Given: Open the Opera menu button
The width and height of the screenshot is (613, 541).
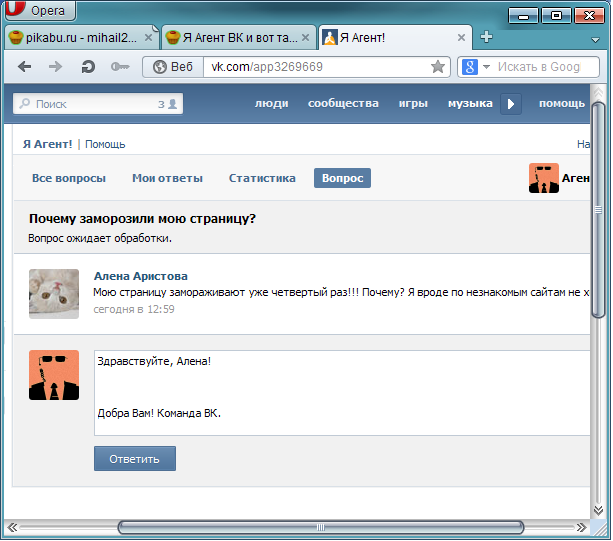Looking at the screenshot, I should [41, 10].
